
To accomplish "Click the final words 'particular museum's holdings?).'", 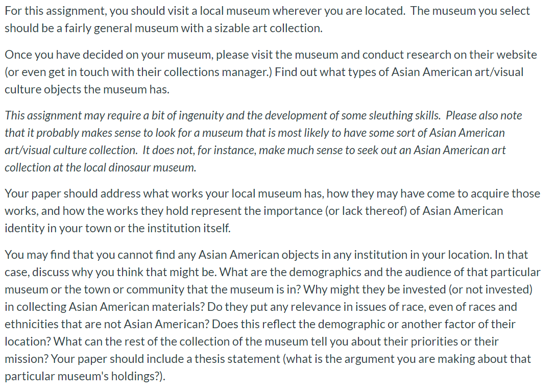I will pos(85,377).
